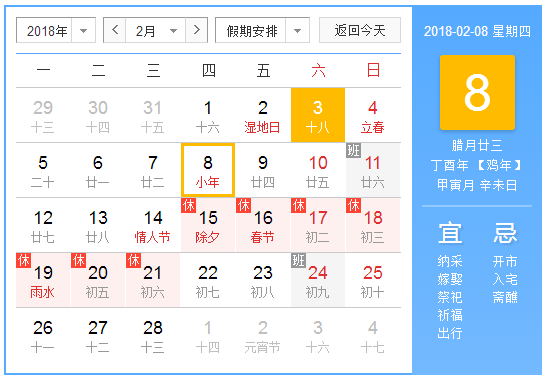Click the 返回今天 button
Viewport: 547px width, 376px height.
point(360,30)
